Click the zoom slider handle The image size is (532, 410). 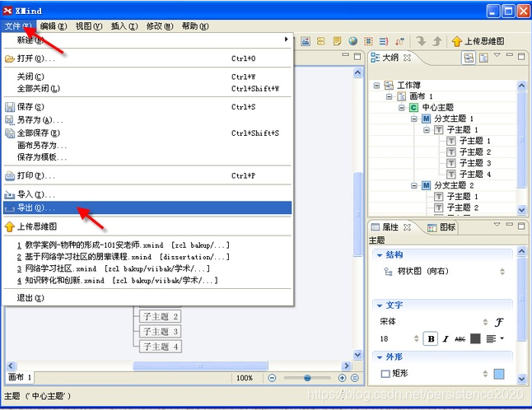307,378
